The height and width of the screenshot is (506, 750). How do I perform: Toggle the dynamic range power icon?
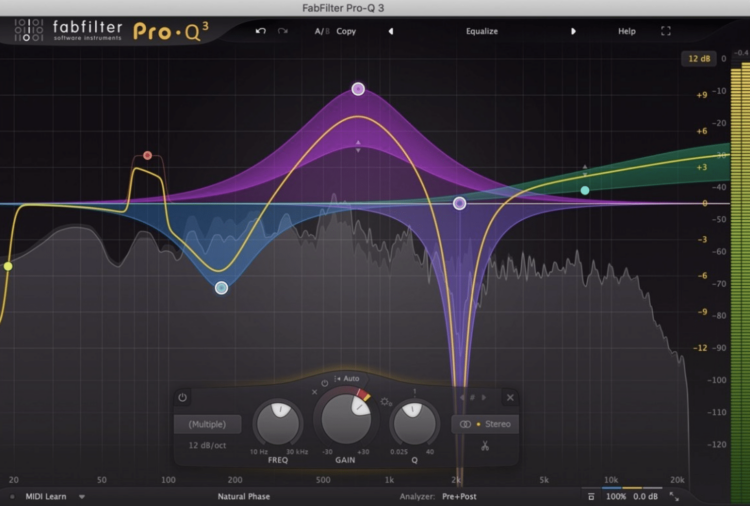coord(324,383)
